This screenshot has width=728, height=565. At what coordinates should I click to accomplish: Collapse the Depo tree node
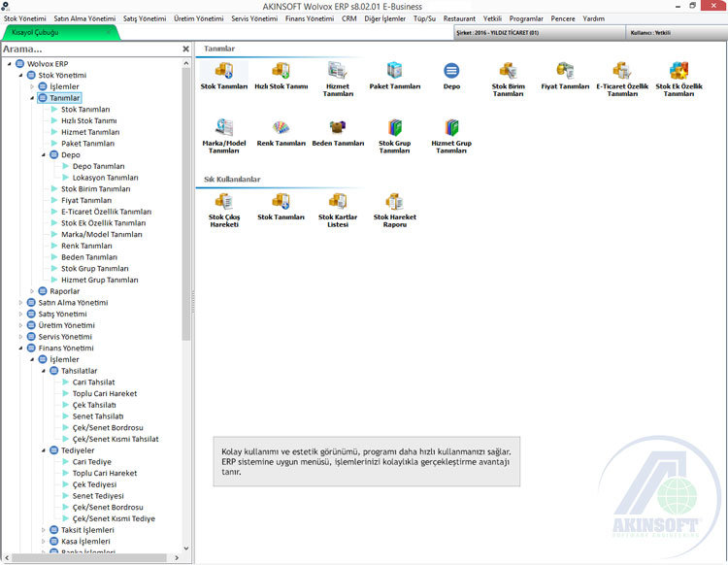point(43,155)
